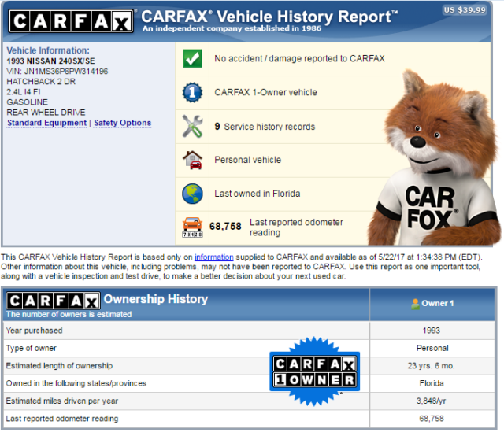Click the 'Vehicle Information:' heading
Image resolution: width=504 pixels, height=436 pixels.
(48, 50)
